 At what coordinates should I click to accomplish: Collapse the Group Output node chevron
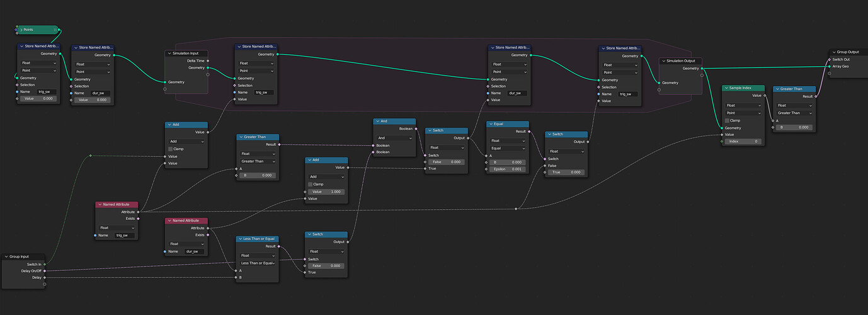pos(834,52)
